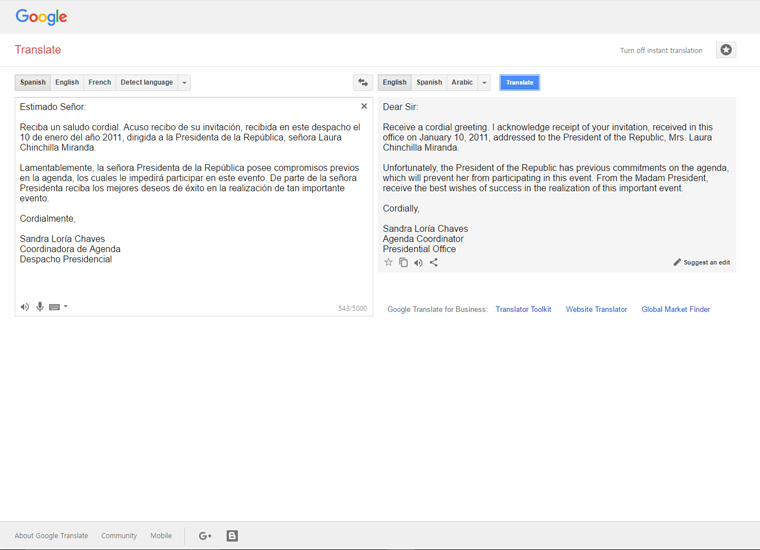Expand the source language list dropdown
The image size is (760, 550).
(x=184, y=82)
